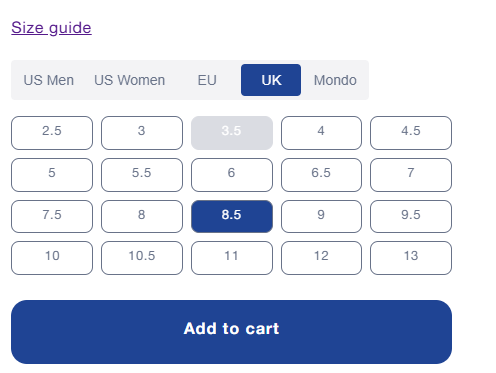Click the greyed-out size 3.5

(232, 133)
